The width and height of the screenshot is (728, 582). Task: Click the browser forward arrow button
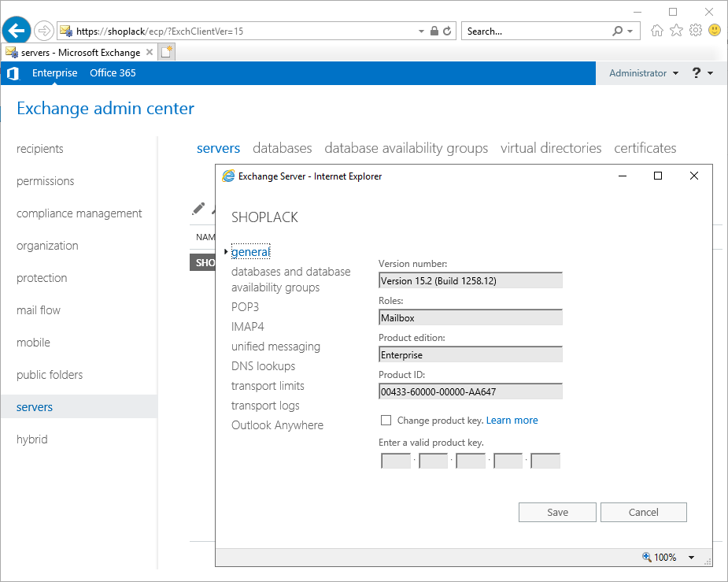point(43,32)
